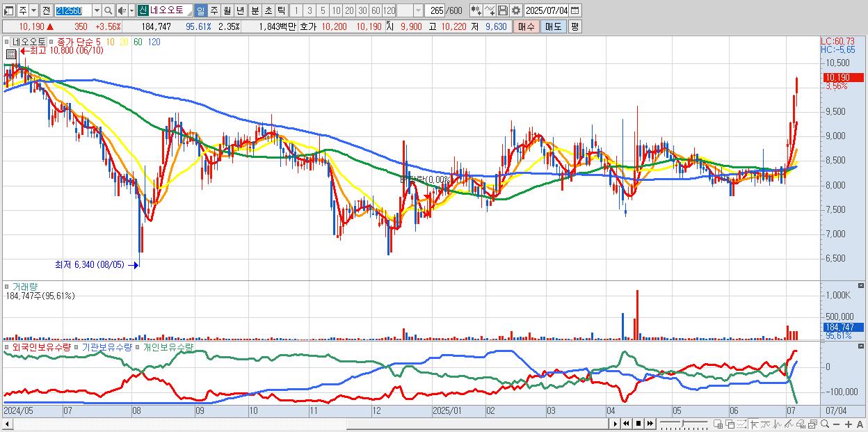Open the chart settings gear icon
868x432 pixels.
tap(515, 10)
